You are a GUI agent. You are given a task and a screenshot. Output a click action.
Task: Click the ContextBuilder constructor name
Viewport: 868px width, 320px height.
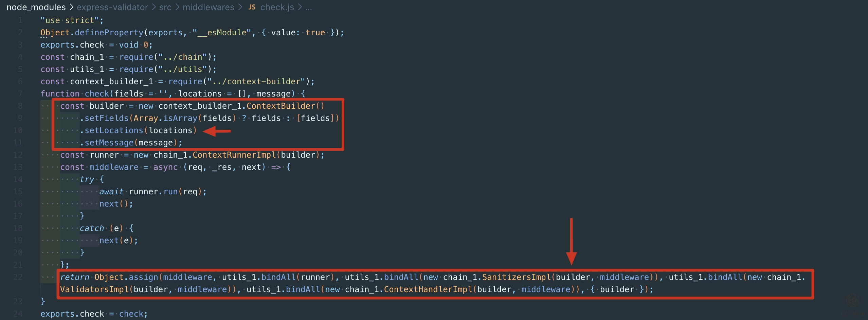point(281,106)
